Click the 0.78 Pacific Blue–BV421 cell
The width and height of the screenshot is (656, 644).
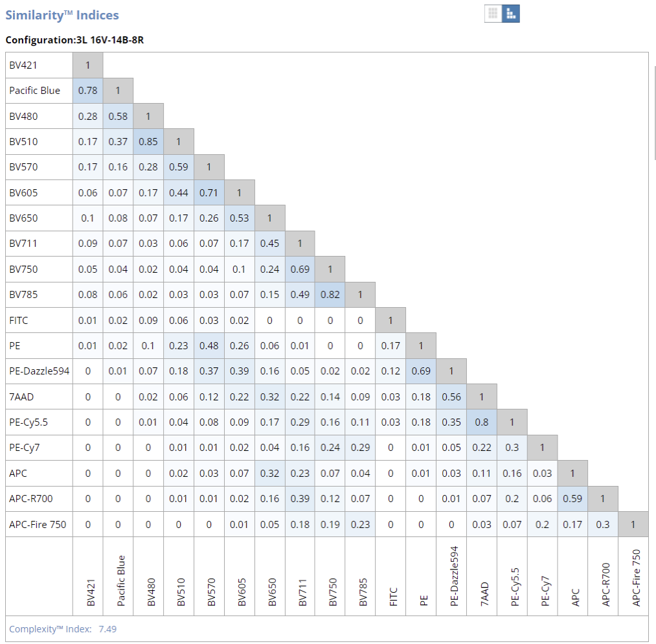pos(87,91)
